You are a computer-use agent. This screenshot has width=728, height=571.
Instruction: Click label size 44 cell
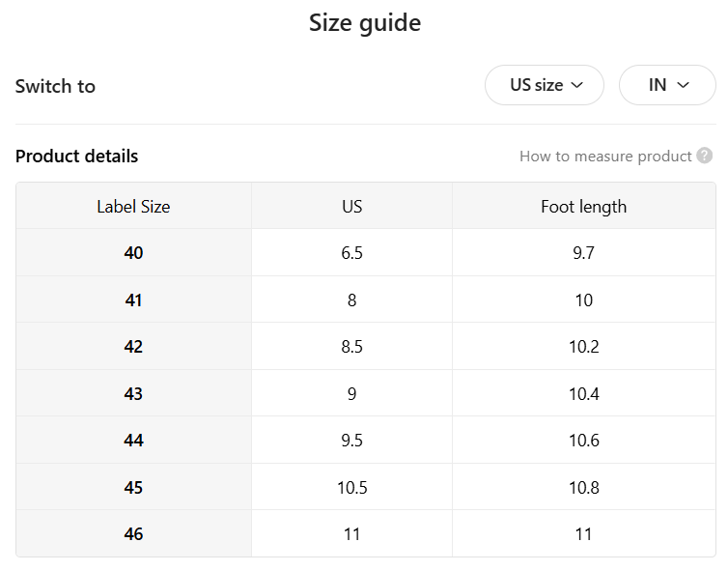coord(133,440)
